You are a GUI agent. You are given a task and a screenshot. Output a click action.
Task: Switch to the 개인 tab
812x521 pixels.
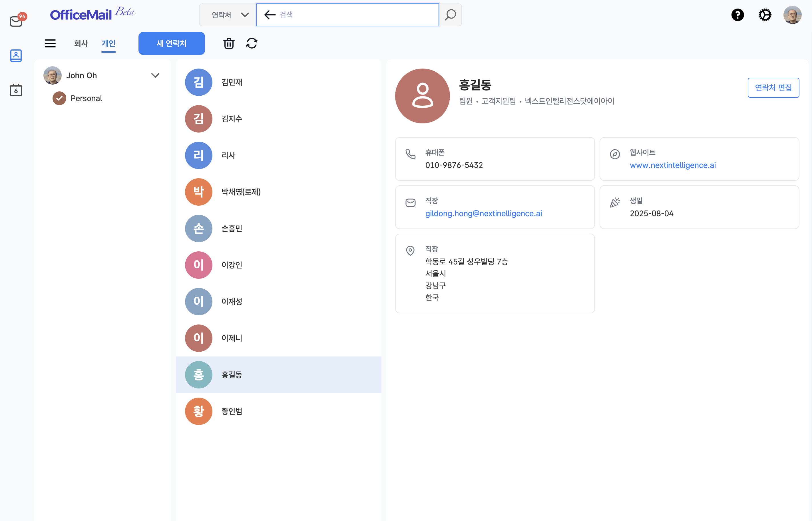[x=108, y=43]
